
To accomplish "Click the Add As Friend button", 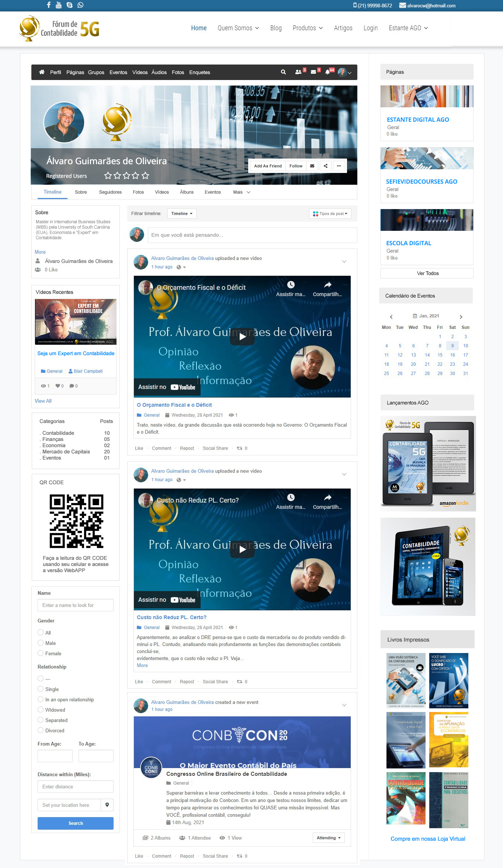I will pyautogui.click(x=268, y=166).
